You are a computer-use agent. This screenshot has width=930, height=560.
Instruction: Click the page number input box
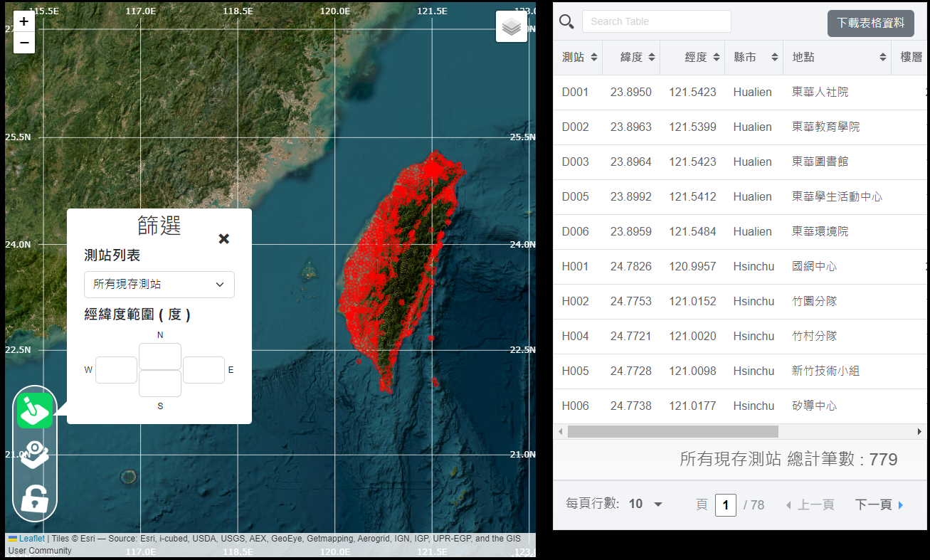(x=725, y=504)
